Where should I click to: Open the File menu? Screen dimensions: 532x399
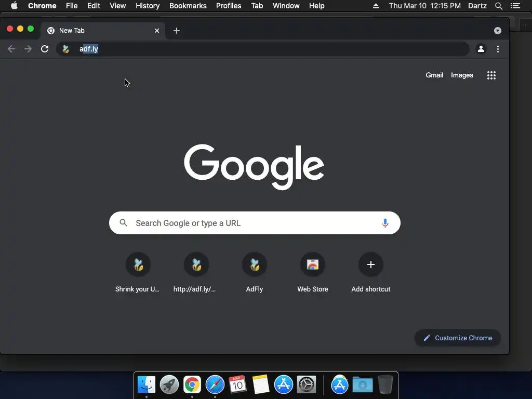coord(72,6)
